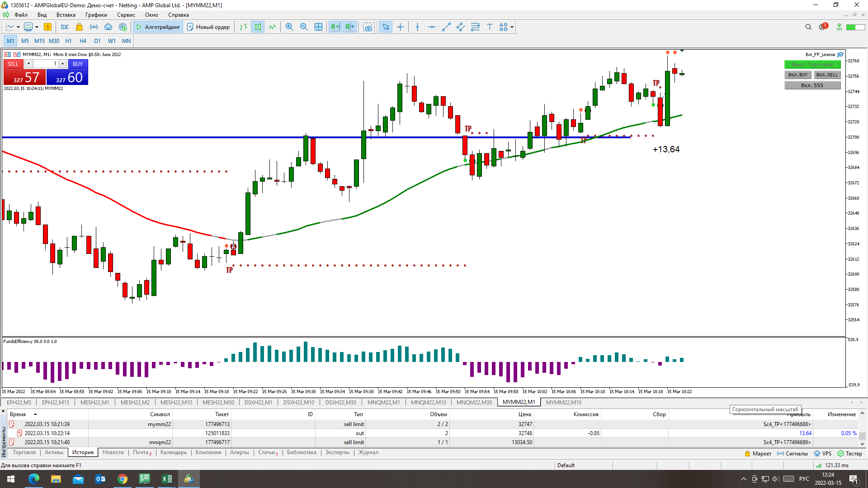Click the Новый ордер button
Image resolution: width=868 pixels, height=488 pixels.
(208, 27)
